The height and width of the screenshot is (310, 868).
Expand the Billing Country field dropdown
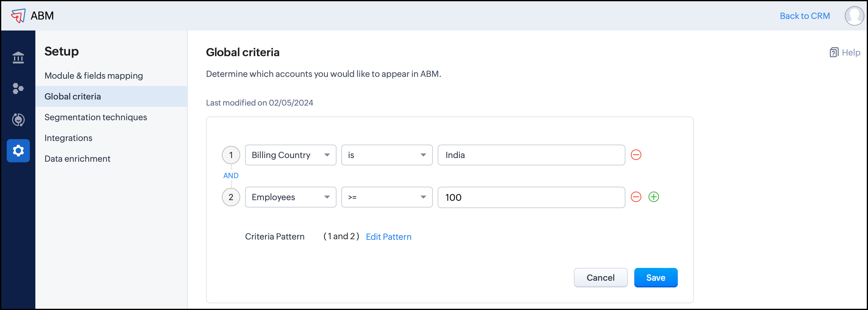[290, 155]
